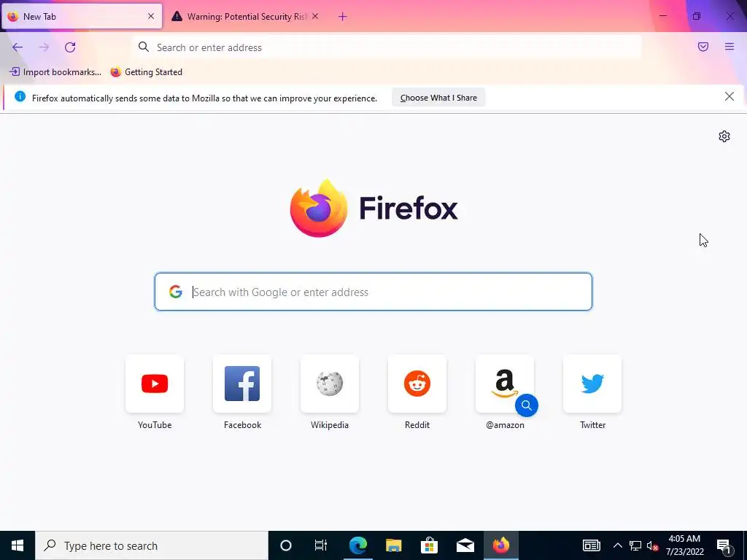747x560 pixels.
Task: Click Firefox icon on taskbar
Action: (500, 545)
